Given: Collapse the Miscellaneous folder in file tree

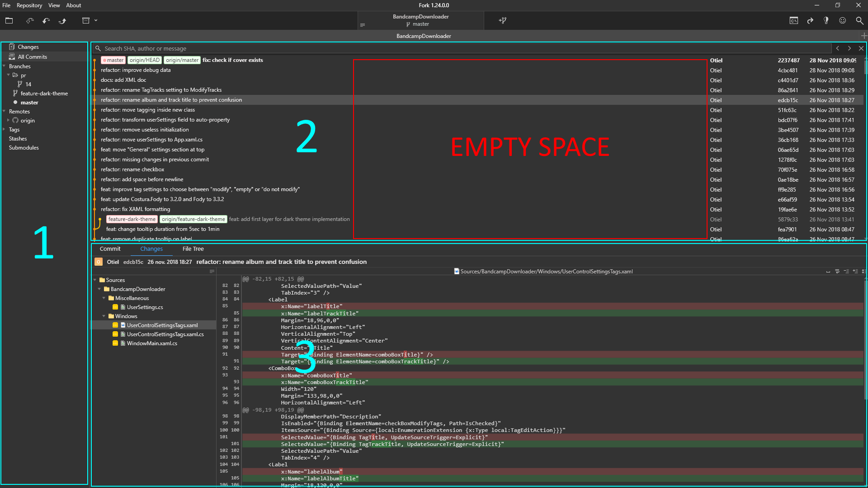Looking at the screenshot, I should (x=104, y=298).
